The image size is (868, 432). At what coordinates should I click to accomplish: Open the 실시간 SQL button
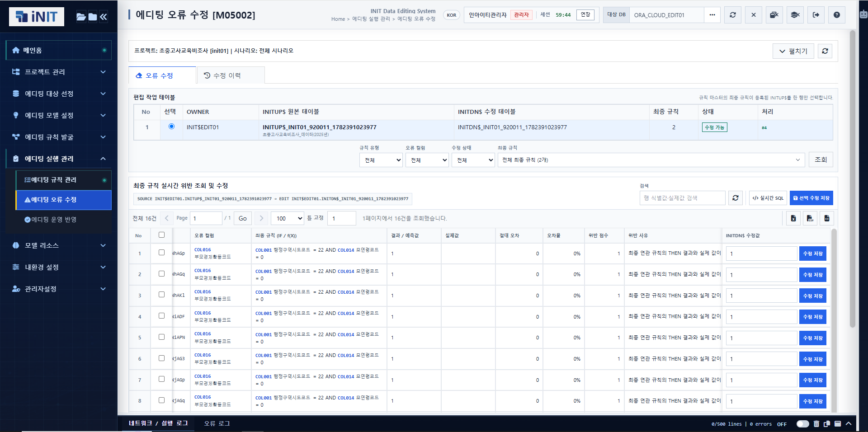pyautogui.click(x=768, y=198)
